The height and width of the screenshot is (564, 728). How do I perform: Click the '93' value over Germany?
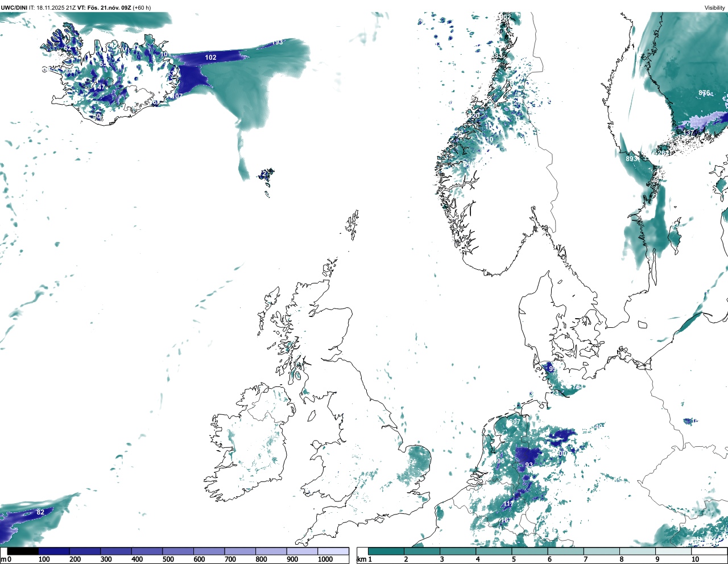pyautogui.click(x=529, y=465)
